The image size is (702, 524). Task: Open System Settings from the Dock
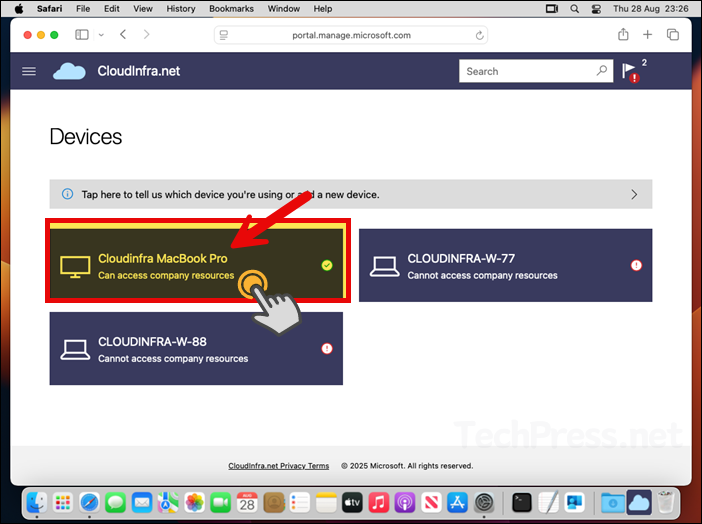click(484, 503)
